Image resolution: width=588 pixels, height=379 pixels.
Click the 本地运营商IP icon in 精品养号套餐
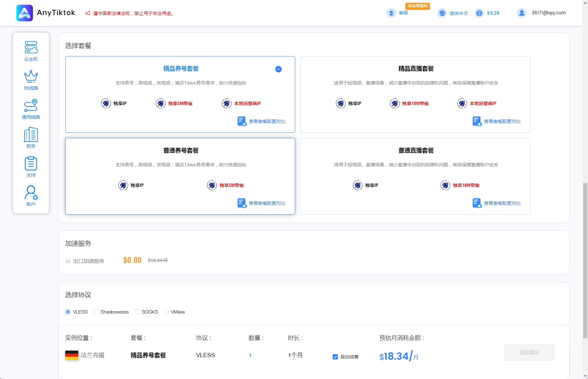pyautogui.click(x=227, y=103)
